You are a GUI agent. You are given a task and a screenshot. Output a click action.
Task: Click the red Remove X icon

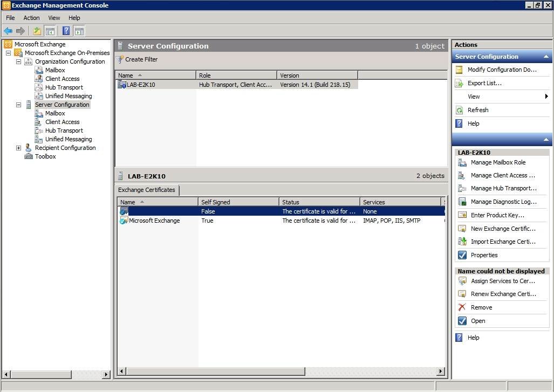pyautogui.click(x=462, y=307)
